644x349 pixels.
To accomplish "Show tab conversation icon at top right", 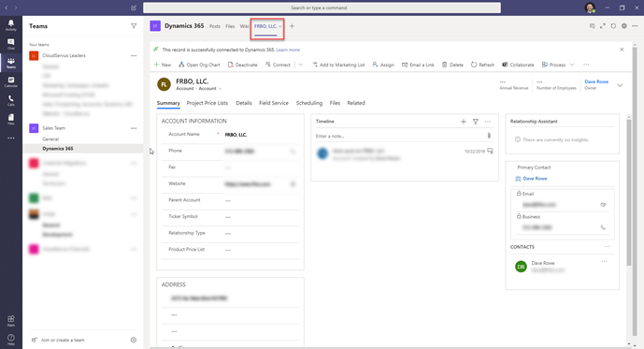I will (x=592, y=26).
